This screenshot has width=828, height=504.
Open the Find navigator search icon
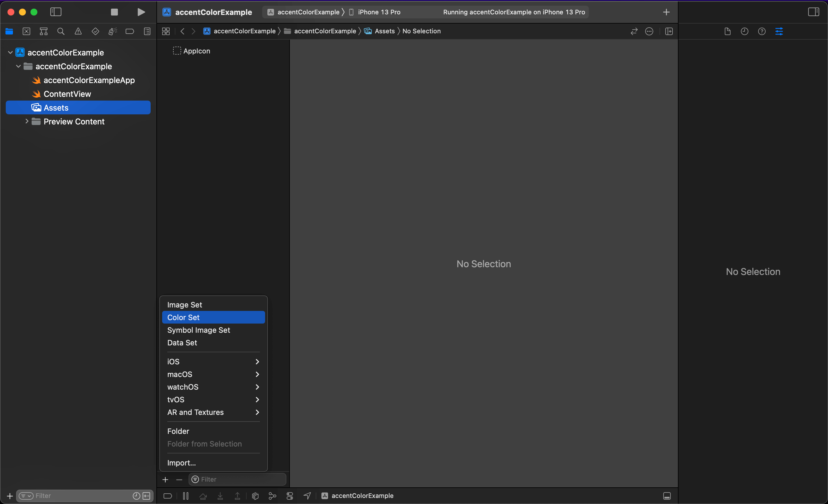61,31
